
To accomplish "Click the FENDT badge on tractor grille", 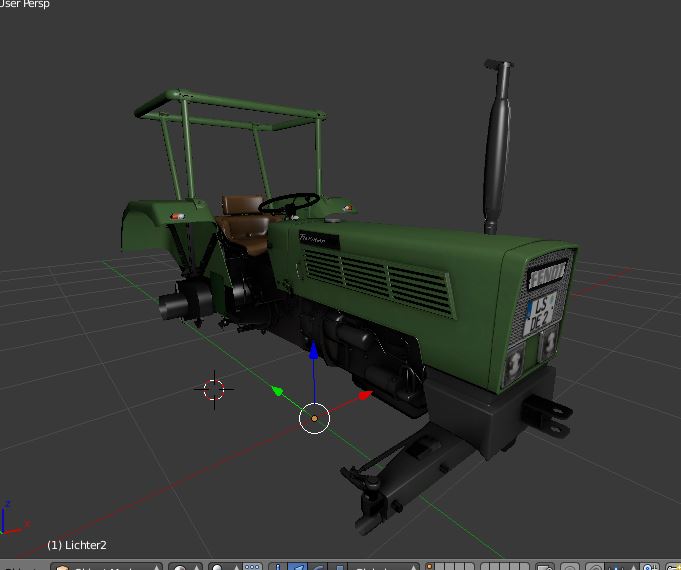I will (x=547, y=275).
